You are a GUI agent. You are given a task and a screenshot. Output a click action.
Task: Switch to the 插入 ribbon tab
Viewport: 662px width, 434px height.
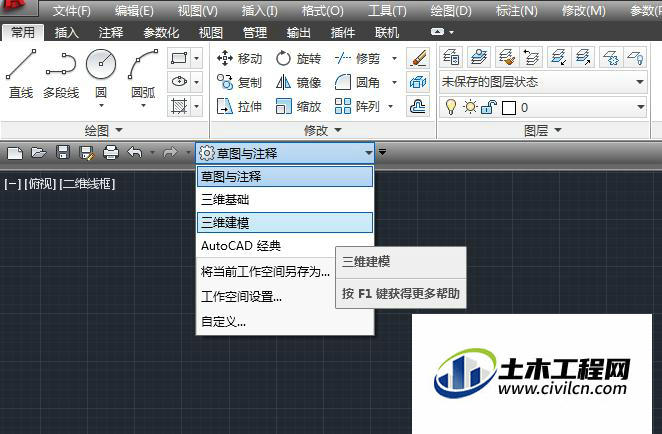[x=66, y=33]
